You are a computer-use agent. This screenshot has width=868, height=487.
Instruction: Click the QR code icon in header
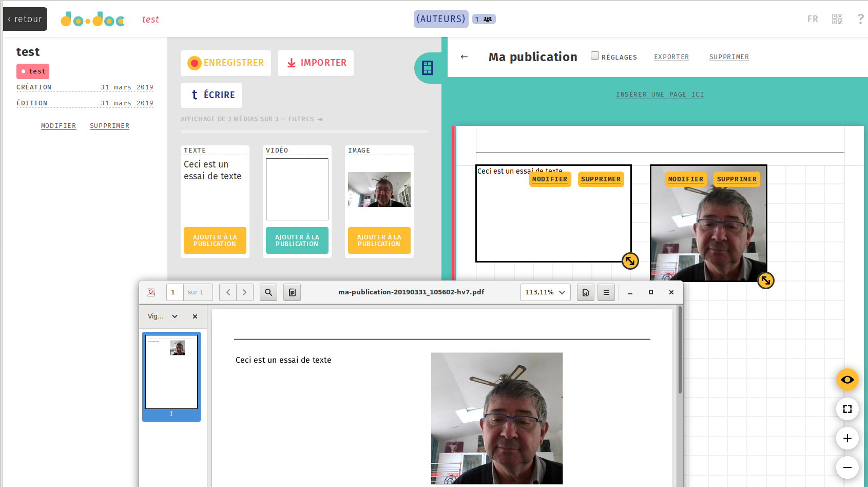pyautogui.click(x=837, y=19)
